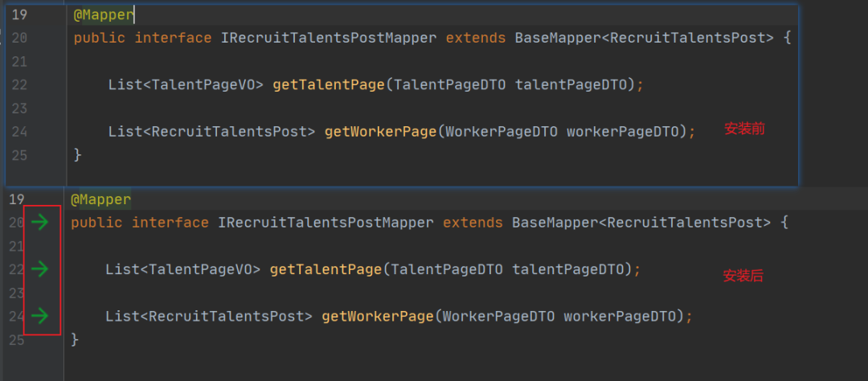Click the red 安装前 label
The width and height of the screenshot is (868, 381).
[x=744, y=129]
